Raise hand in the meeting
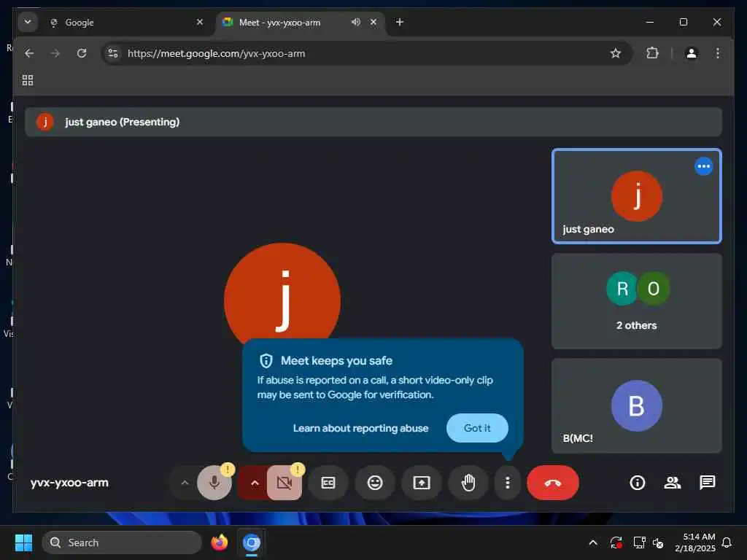 pyautogui.click(x=468, y=483)
